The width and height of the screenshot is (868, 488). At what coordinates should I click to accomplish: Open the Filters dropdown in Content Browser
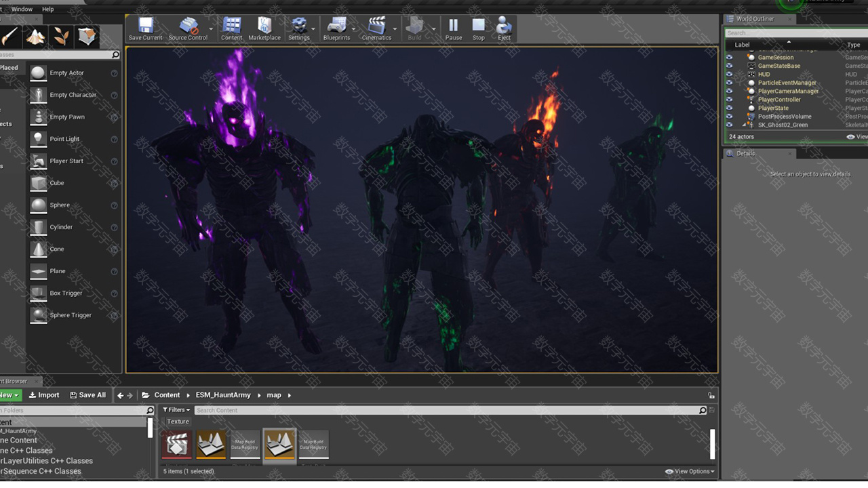click(176, 410)
